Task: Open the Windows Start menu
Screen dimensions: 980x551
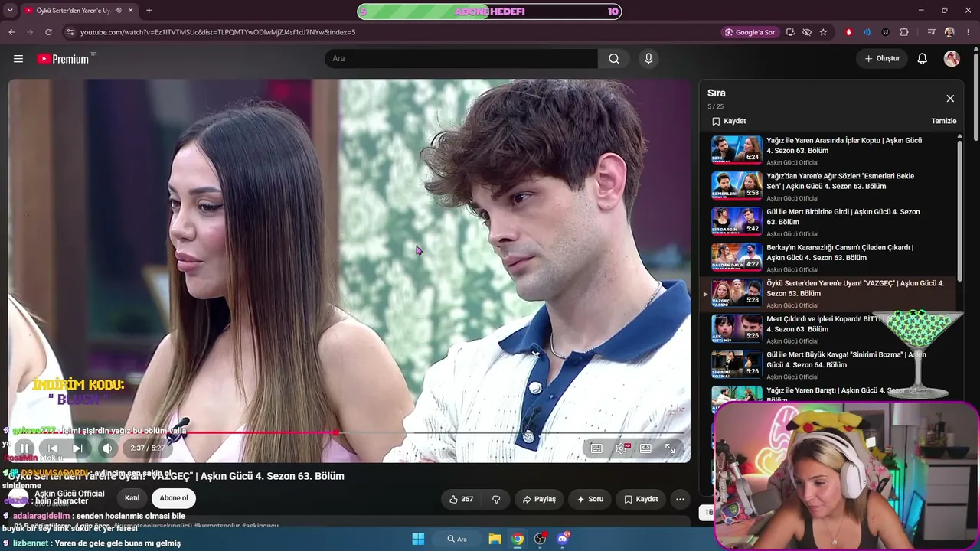Action: pyautogui.click(x=418, y=539)
